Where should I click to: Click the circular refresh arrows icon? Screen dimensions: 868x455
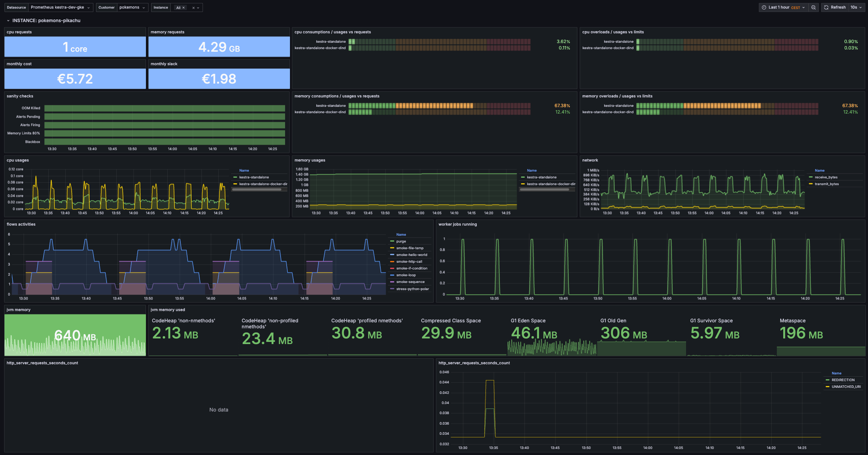coord(826,7)
